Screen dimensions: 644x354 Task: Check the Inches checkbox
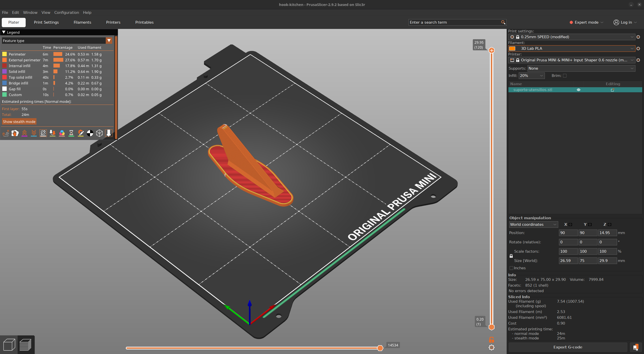pos(511,268)
